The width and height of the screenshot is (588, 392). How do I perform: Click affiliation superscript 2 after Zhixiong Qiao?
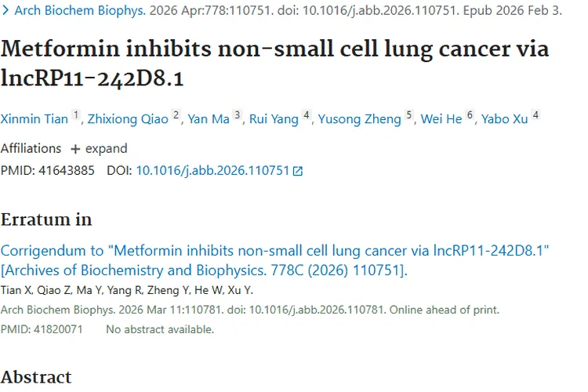tap(176, 115)
